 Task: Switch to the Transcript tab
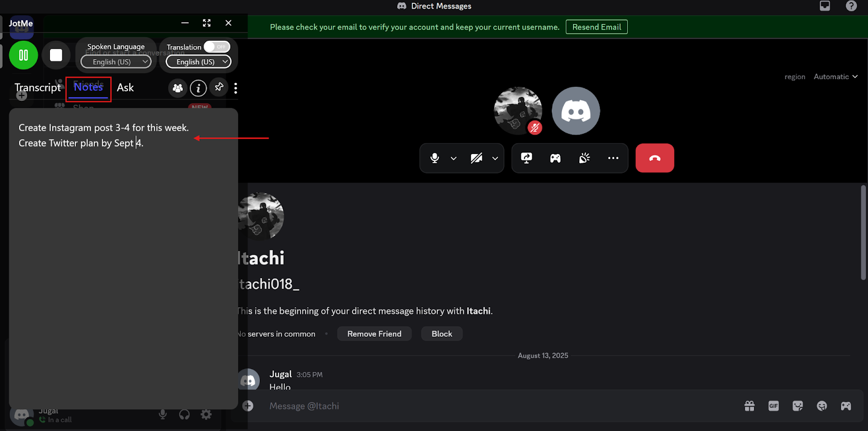click(x=37, y=88)
